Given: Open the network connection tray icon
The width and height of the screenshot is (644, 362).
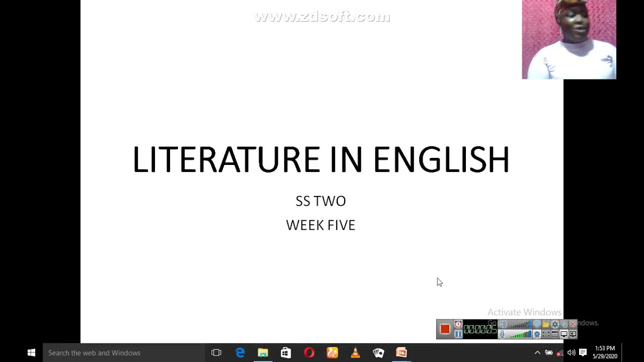Looking at the screenshot, I should coord(560,353).
